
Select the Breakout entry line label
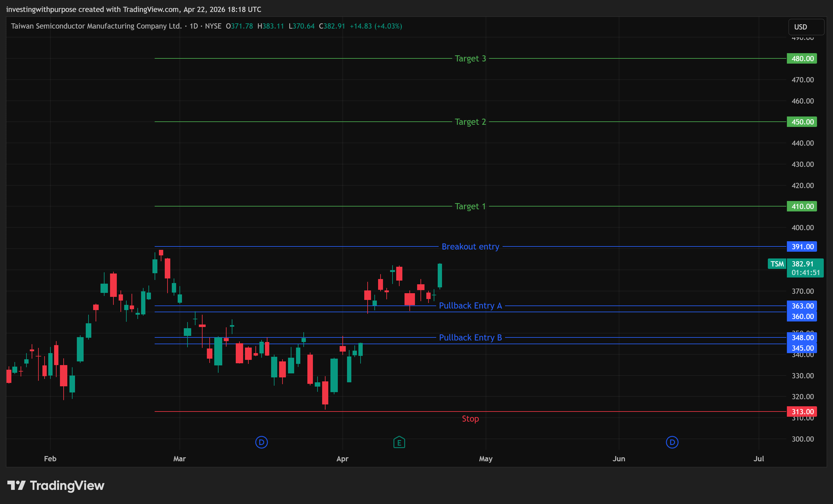tap(470, 247)
